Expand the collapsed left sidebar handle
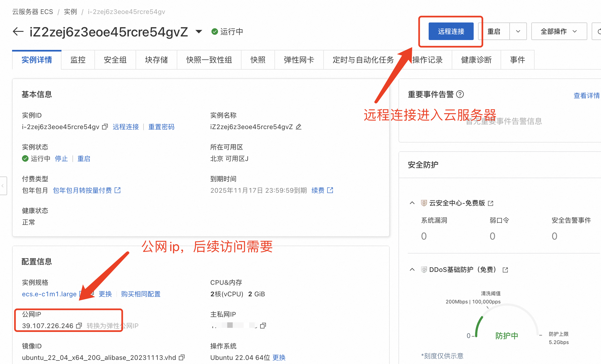The height and width of the screenshot is (364, 601). click(x=3, y=186)
